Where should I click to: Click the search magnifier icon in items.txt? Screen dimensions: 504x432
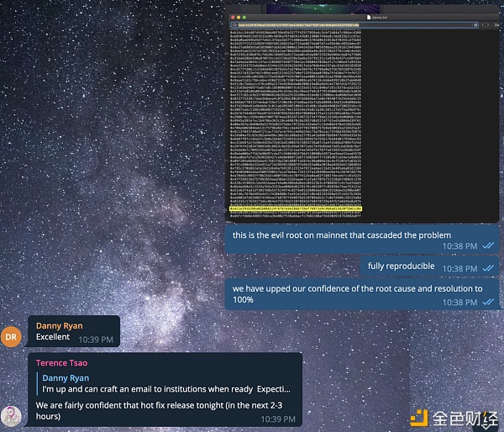(x=234, y=24)
